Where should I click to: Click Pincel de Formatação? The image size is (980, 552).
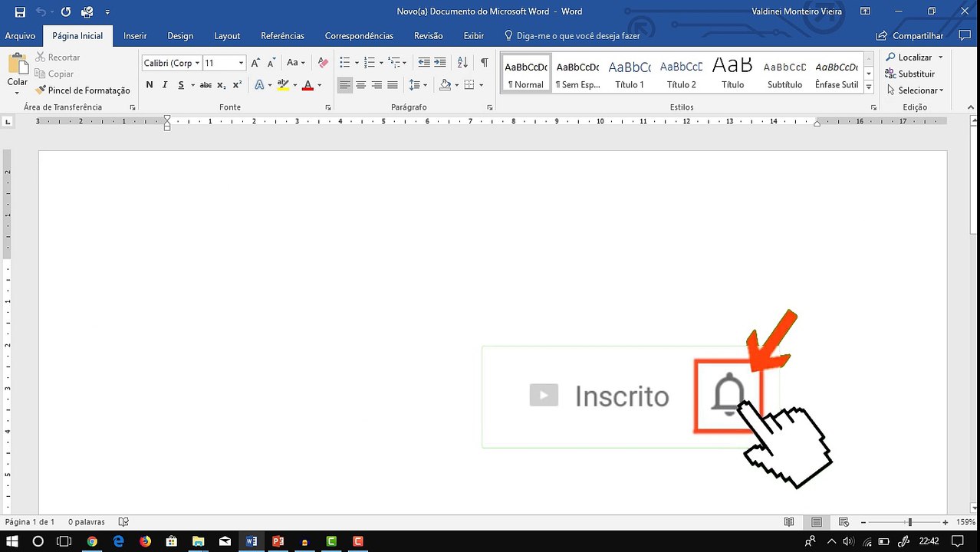83,90
